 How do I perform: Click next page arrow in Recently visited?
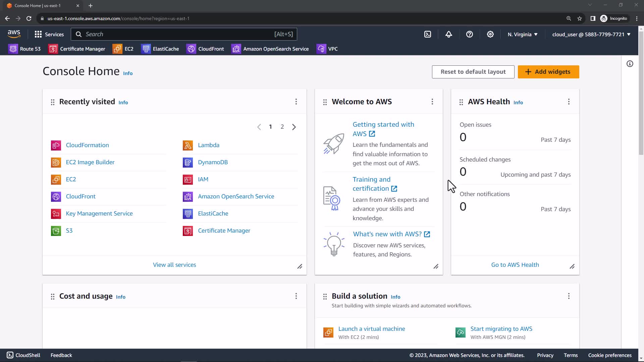(294, 127)
